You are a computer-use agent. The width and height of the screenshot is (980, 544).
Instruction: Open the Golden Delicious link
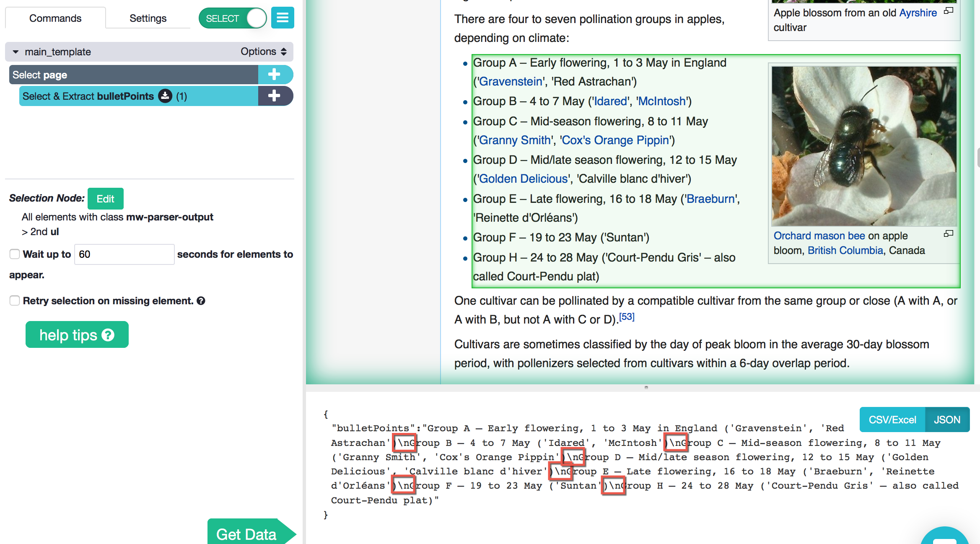pyautogui.click(x=523, y=179)
